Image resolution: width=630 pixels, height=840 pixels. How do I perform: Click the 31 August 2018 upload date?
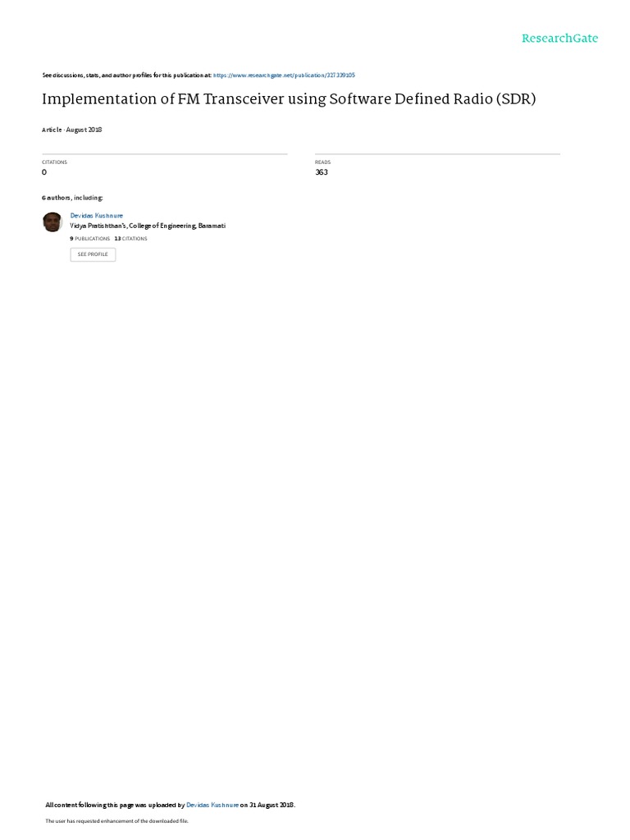click(x=272, y=805)
